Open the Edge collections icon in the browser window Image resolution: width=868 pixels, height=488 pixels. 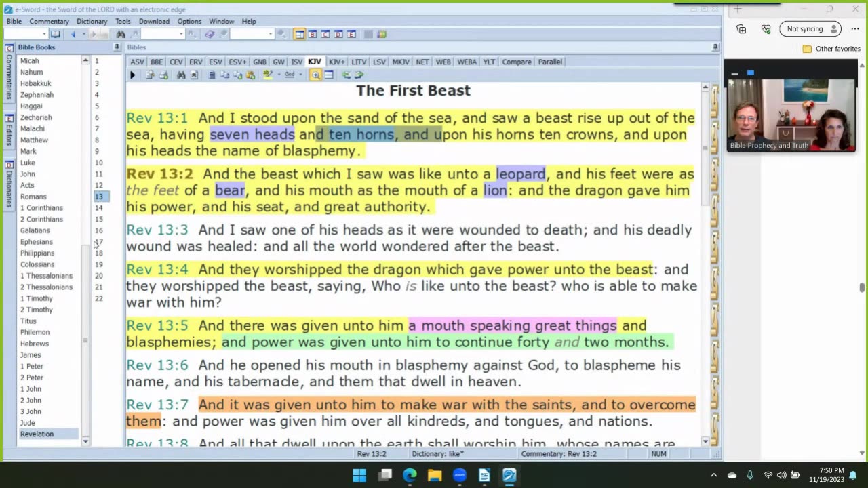click(741, 29)
